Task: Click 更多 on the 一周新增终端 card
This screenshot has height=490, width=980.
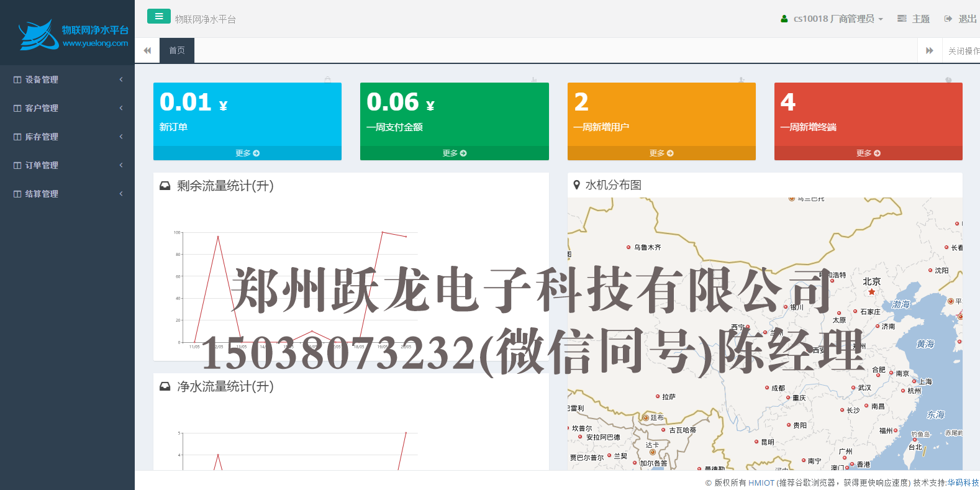Action: point(868,153)
